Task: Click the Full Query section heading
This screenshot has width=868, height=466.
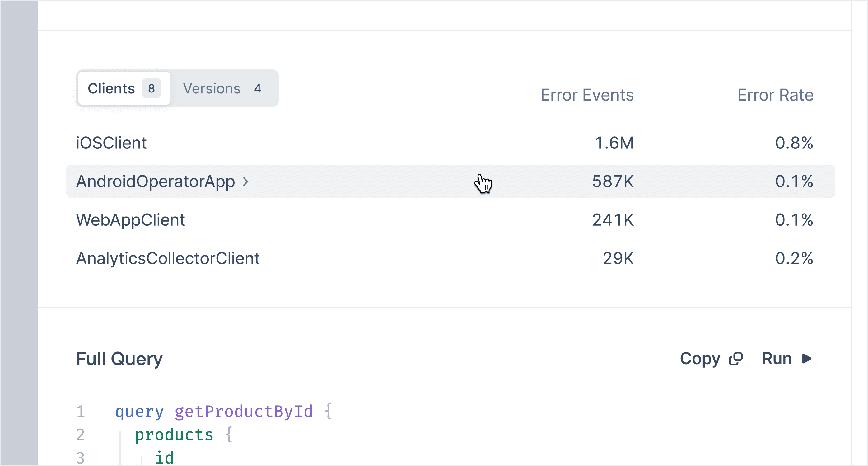Action: click(119, 359)
